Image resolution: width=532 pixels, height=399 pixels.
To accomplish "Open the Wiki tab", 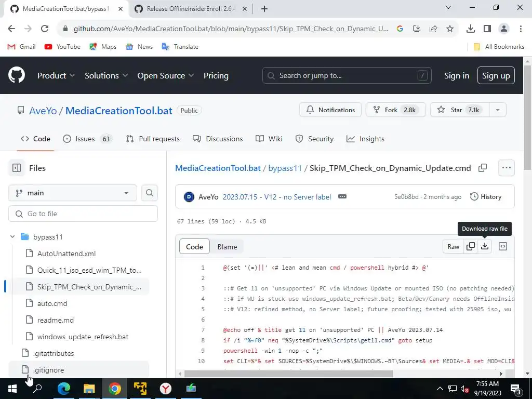I will coord(269,139).
